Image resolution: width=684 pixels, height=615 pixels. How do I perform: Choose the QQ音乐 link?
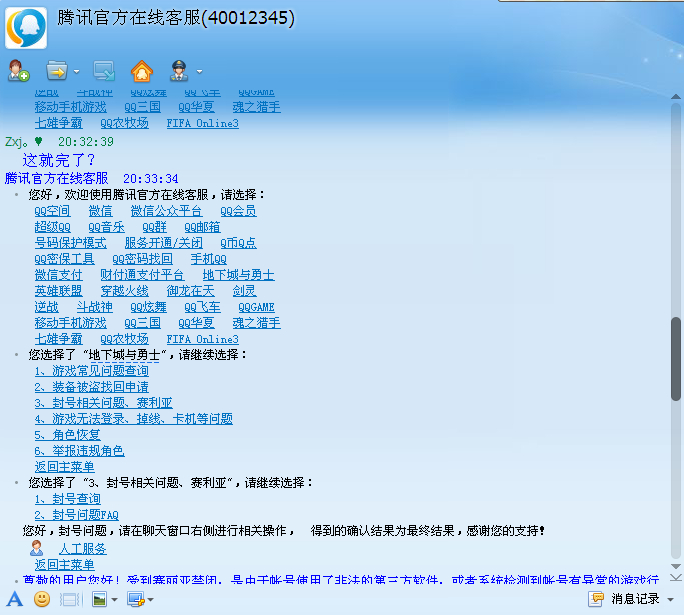(x=106, y=227)
